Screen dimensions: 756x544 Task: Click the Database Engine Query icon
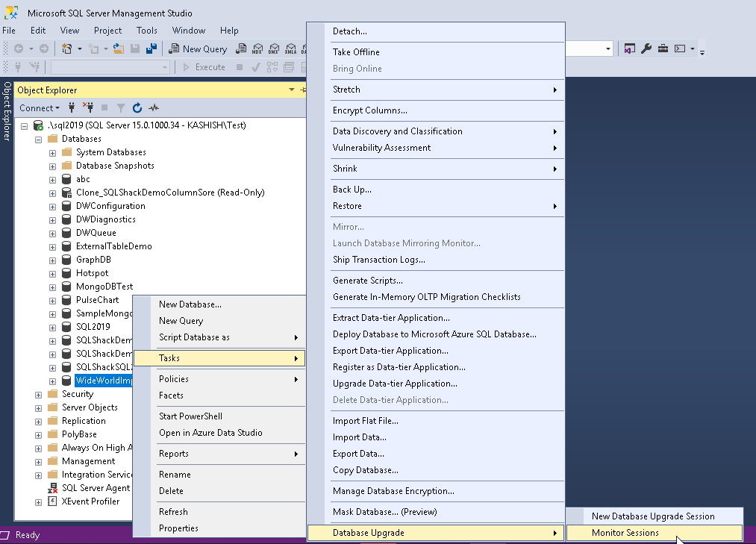click(x=241, y=49)
